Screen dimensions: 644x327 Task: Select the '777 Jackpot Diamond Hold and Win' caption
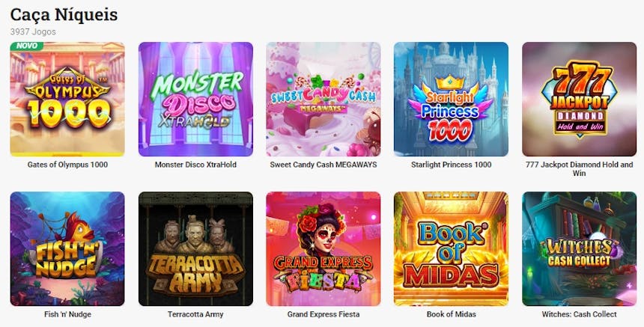[579, 168]
